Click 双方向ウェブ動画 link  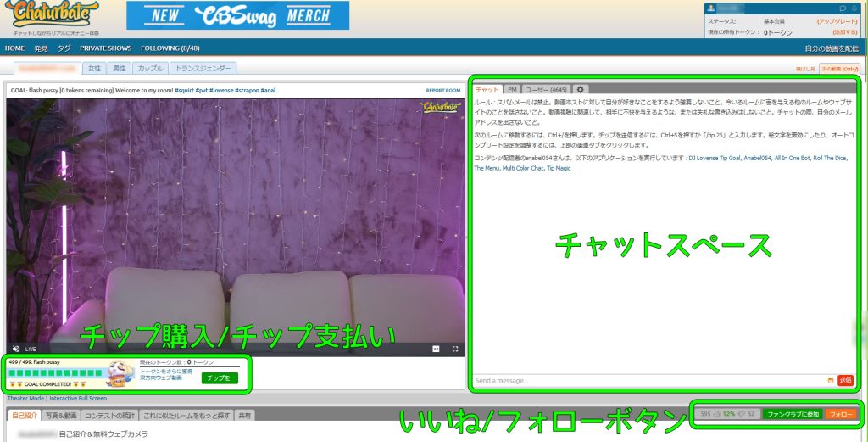tap(160, 378)
